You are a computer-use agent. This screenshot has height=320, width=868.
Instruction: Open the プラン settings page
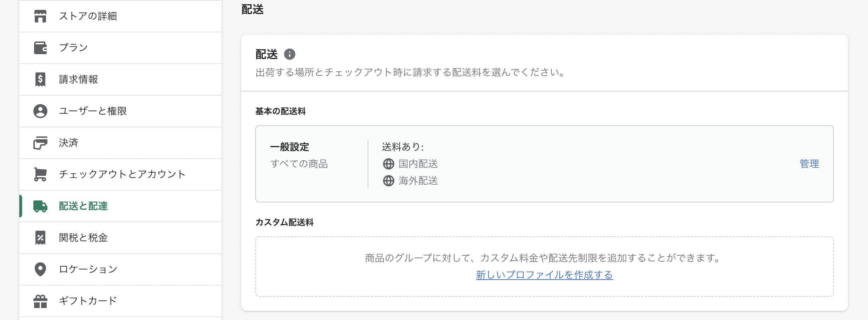click(73, 48)
